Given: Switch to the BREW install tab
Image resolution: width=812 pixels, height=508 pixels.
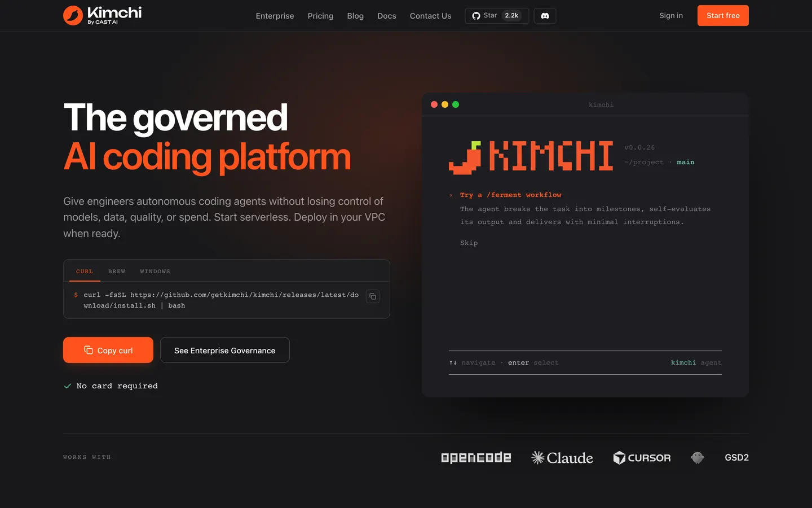Looking at the screenshot, I should click(x=117, y=271).
